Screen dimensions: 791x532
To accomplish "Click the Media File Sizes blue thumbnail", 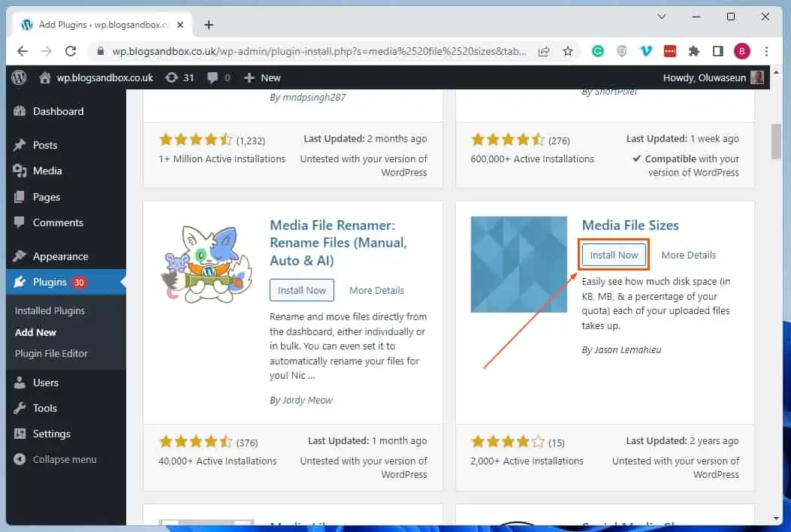I will [x=518, y=264].
